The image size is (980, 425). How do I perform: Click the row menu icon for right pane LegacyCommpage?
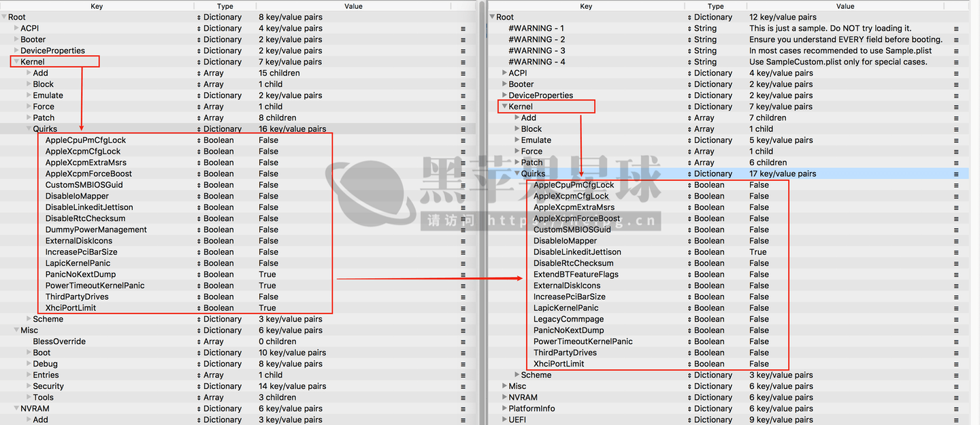click(x=955, y=320)
